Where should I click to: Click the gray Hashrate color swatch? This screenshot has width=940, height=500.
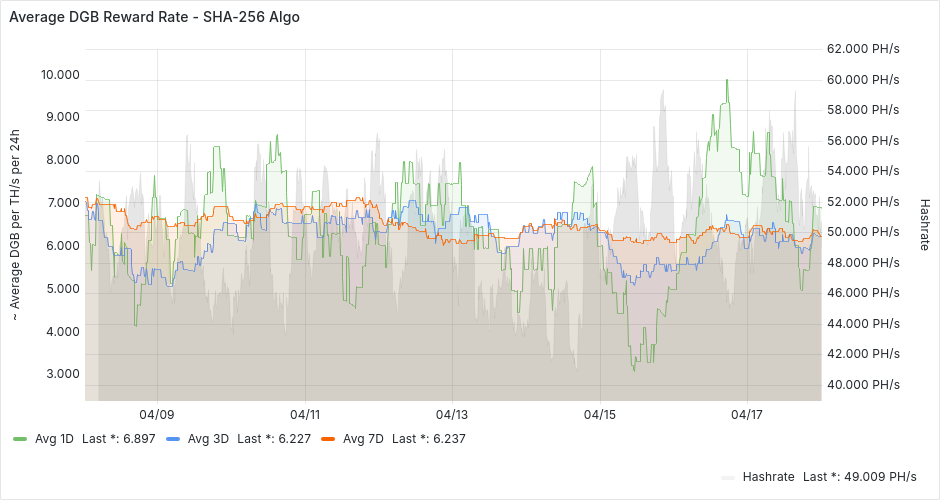[729, 477]
